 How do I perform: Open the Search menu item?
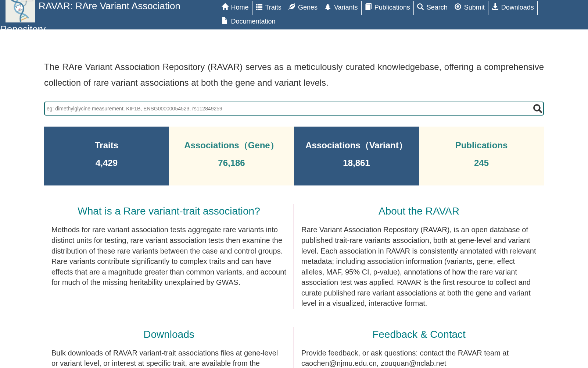pos(433,7)
